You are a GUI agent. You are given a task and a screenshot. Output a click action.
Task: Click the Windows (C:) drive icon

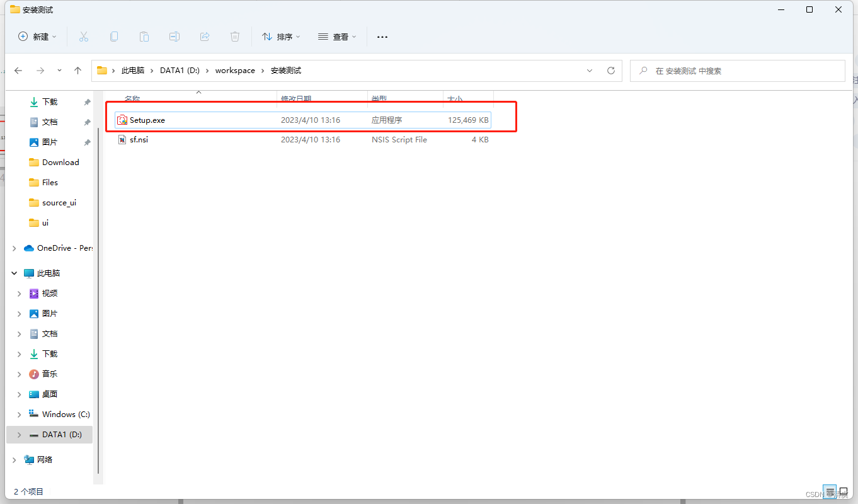click(34, 414)
